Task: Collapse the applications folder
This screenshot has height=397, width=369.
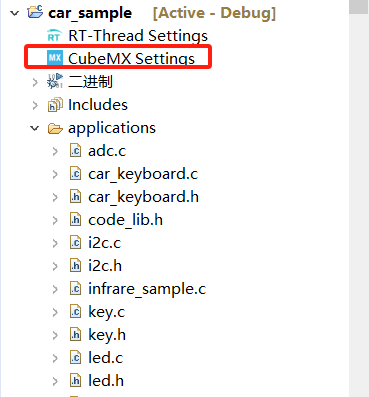Action: (x=35, y=128)
